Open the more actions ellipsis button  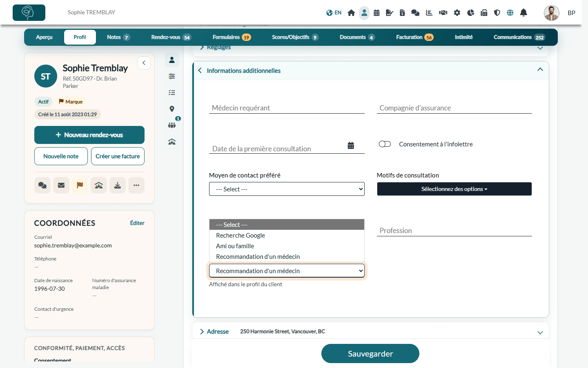coord(136,185)
